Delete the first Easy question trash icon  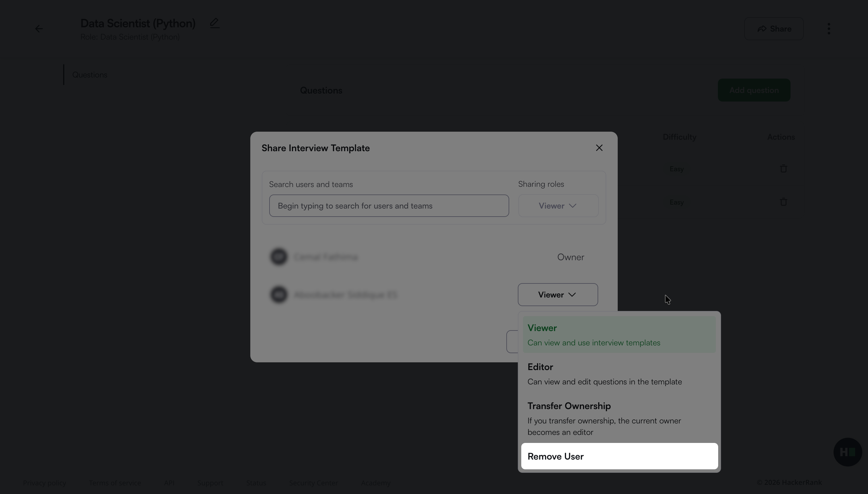pos(784,169)
